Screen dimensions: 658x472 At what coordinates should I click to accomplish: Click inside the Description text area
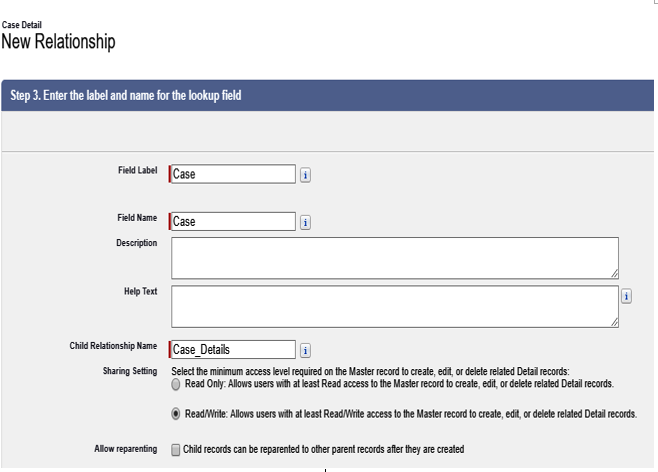[395, 258]
